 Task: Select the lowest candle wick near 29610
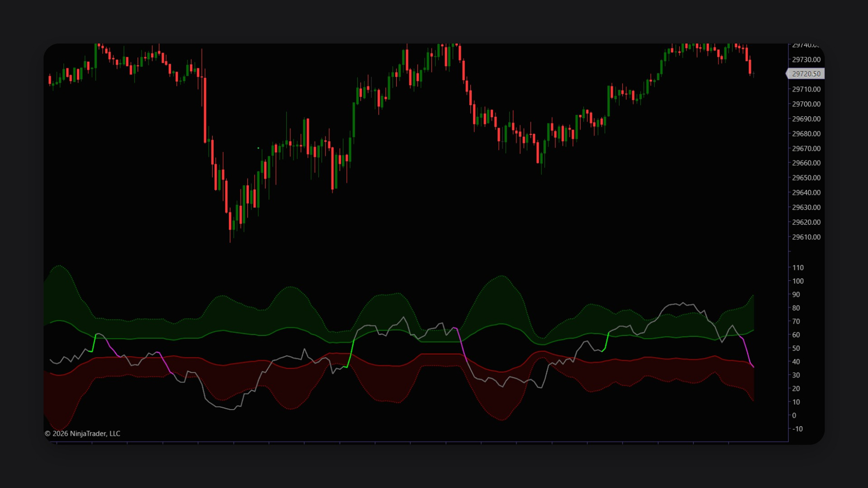click(x=230, y=237)
